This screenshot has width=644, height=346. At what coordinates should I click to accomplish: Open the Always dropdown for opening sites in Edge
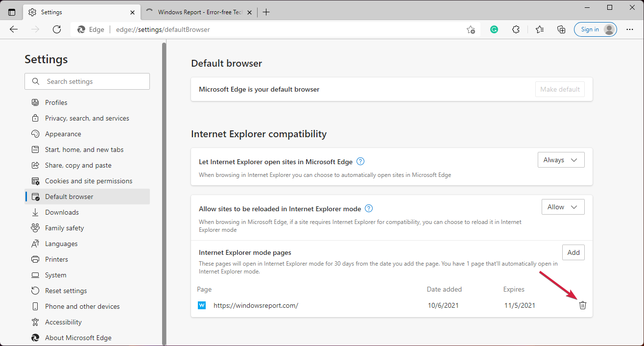click(561, 159)
